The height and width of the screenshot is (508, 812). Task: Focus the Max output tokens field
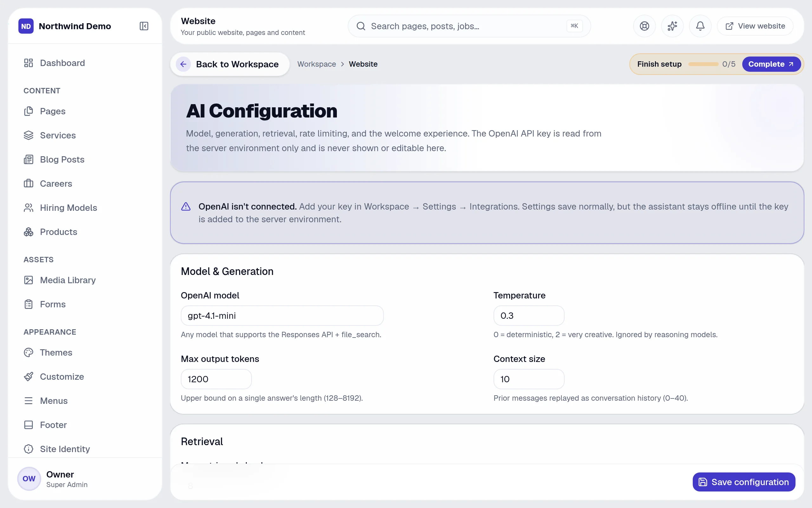tap(216, 379)
